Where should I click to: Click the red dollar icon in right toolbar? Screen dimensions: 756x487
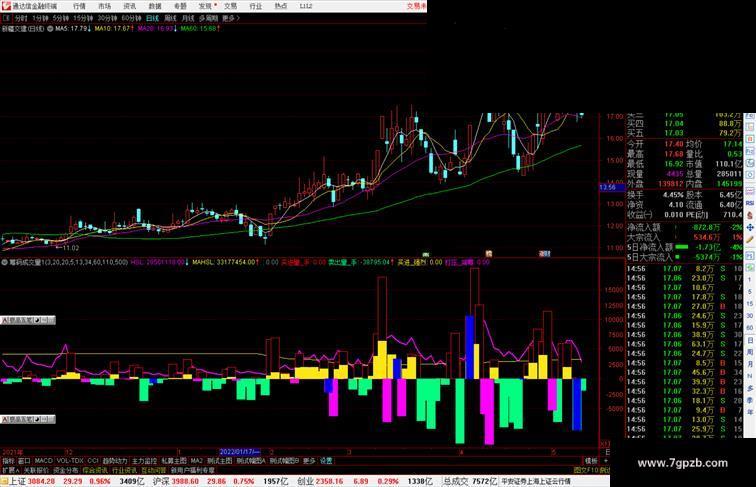(x=750, y=216)
